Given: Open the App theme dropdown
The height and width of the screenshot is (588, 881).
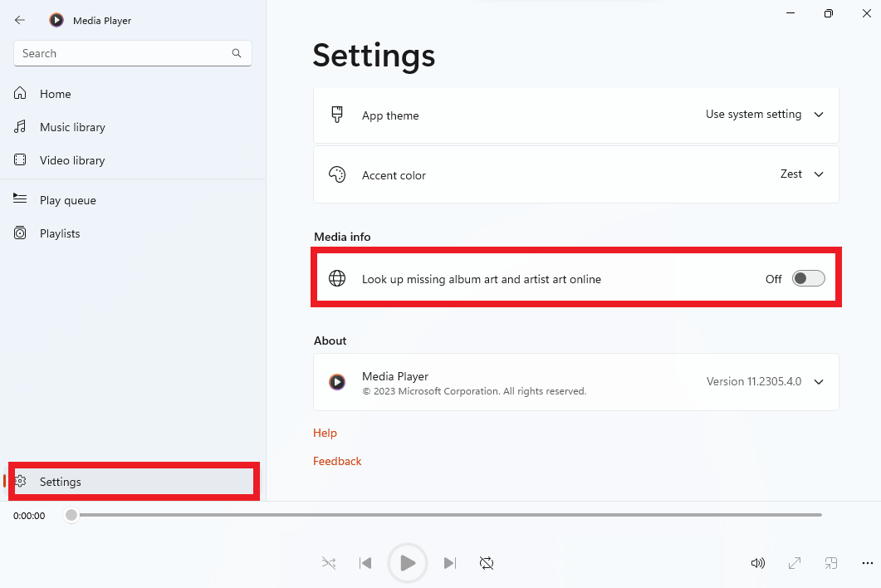Looking at the screenshot, I should click(x=764, y=114).
